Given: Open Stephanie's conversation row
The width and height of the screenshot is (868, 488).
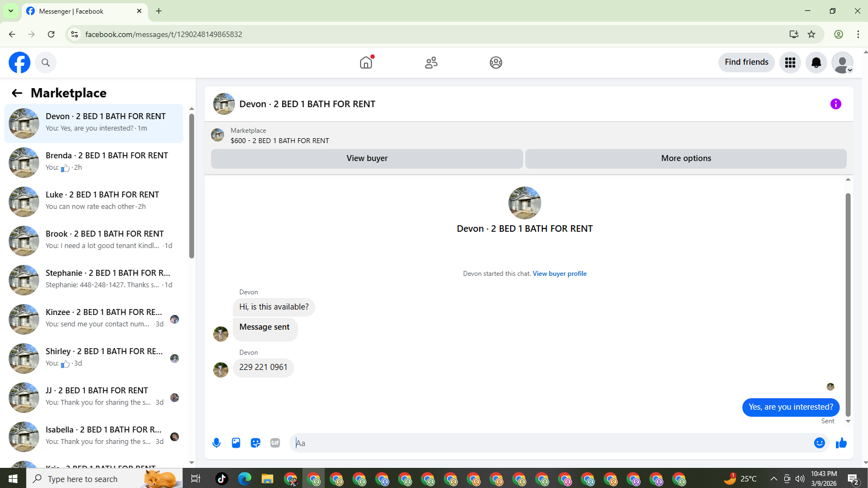Looking at the screenshot, I should [94, 280].
